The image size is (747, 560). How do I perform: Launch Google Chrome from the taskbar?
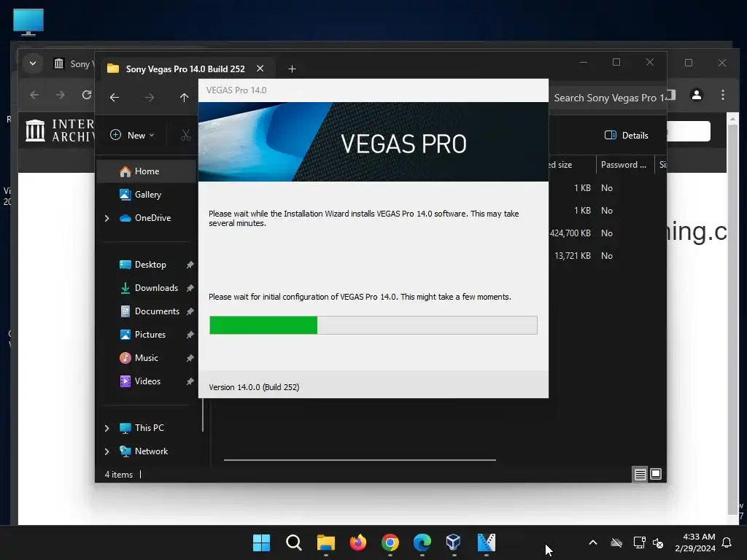pyautogui.click(x=390, y=542)
